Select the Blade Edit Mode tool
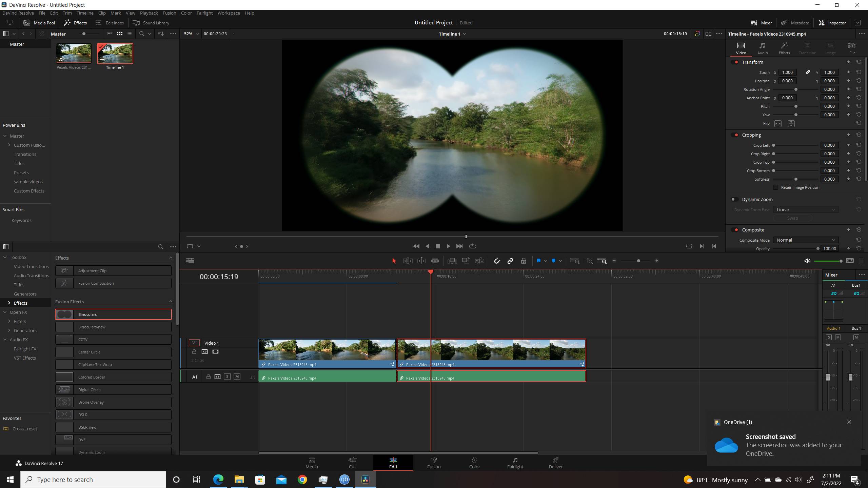The image size is (868, 488). coord(435,261)
